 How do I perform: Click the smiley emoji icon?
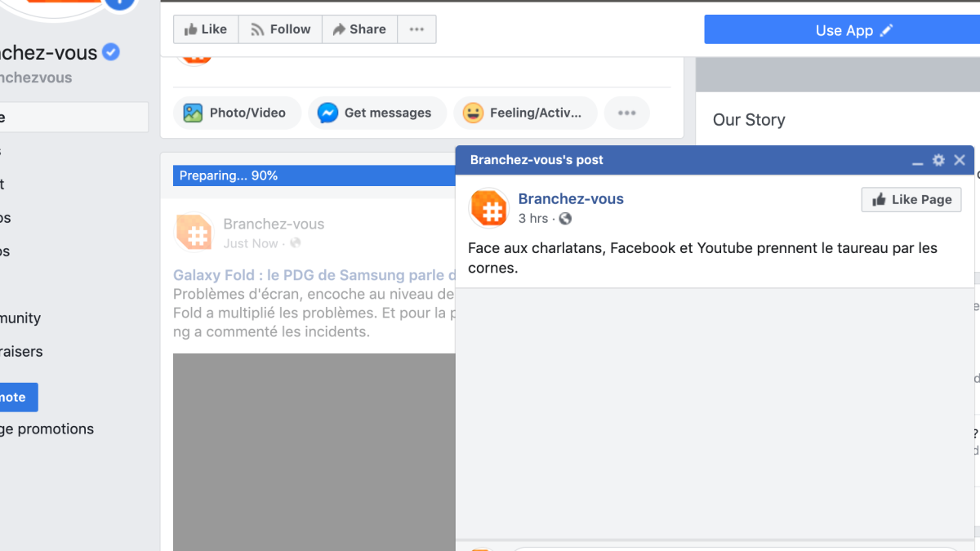(473, 113)
